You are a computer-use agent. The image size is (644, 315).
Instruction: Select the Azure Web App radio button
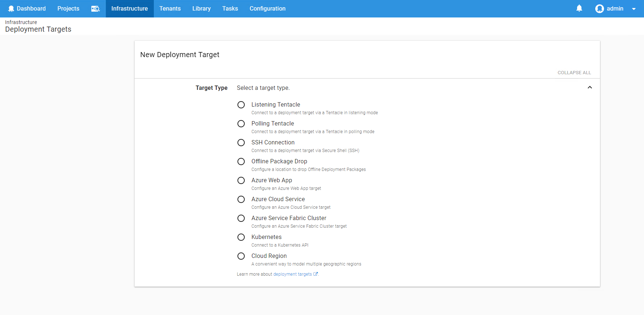pyautogui.click(x=241, y=180)
